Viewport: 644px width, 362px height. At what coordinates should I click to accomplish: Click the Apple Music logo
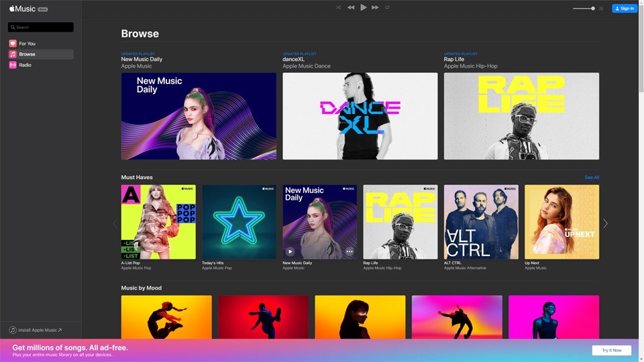click(23, 9)
